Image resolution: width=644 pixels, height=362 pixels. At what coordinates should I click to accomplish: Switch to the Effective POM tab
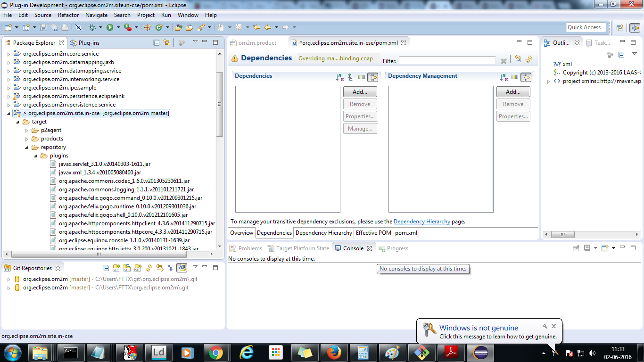(373, 233)
